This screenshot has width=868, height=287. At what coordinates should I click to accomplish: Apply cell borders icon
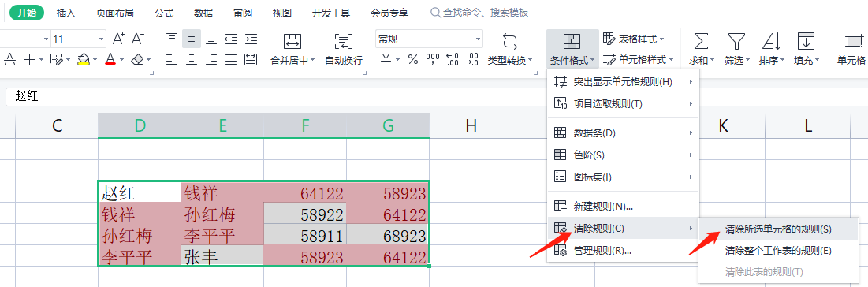(29, 59)
